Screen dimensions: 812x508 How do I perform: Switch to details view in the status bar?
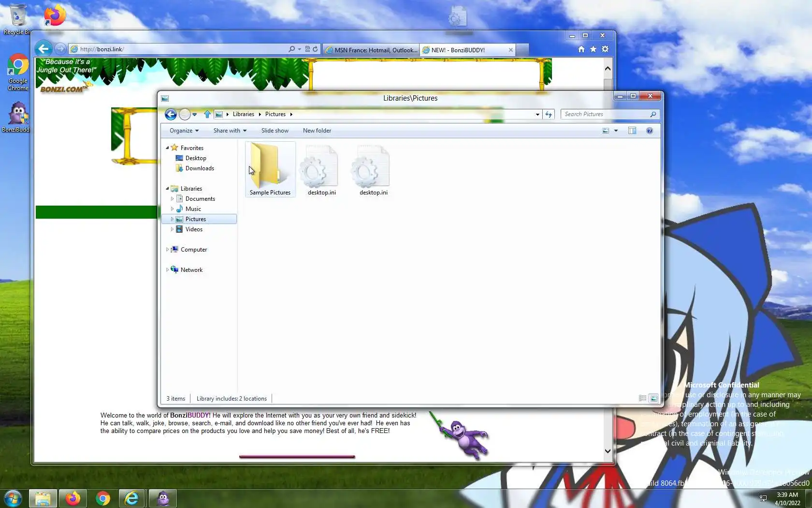[x=643, y=398]
